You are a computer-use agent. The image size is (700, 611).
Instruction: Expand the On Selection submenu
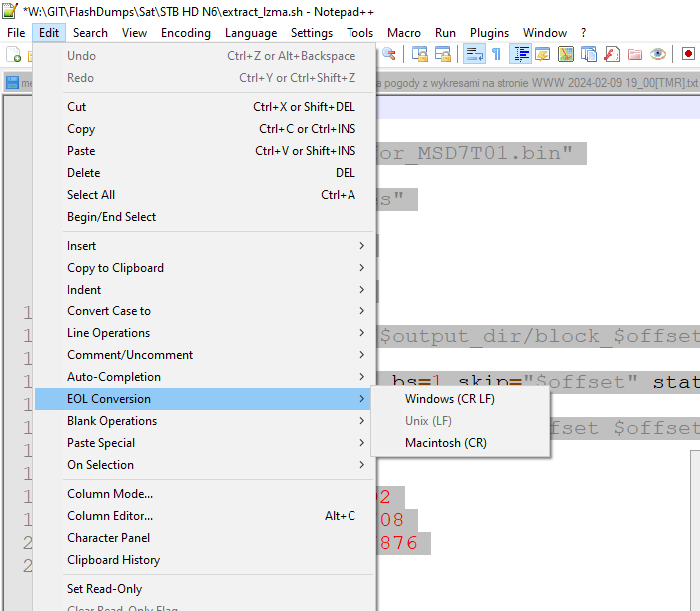pyautogui.click(x=205, y=465)
